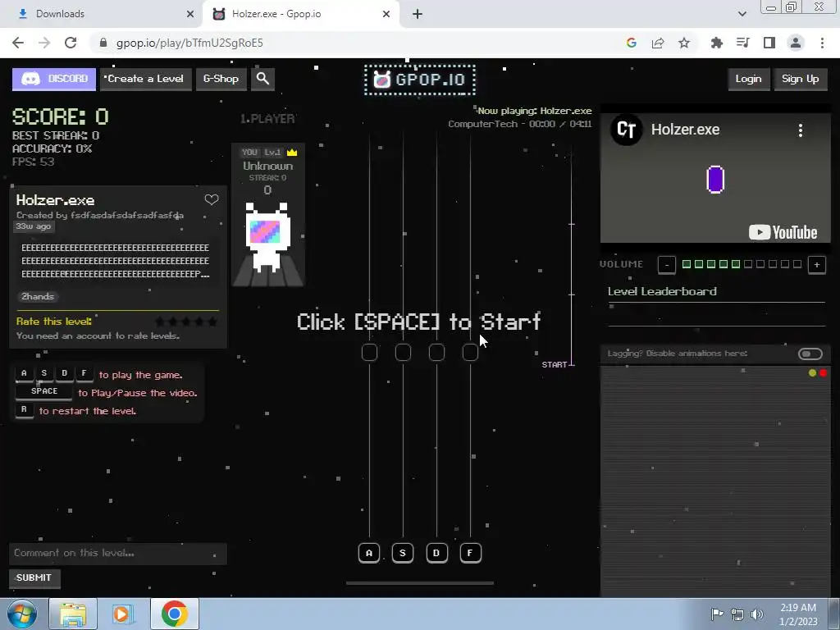
Task: Open the Discord link button
Action: [53, 80]
